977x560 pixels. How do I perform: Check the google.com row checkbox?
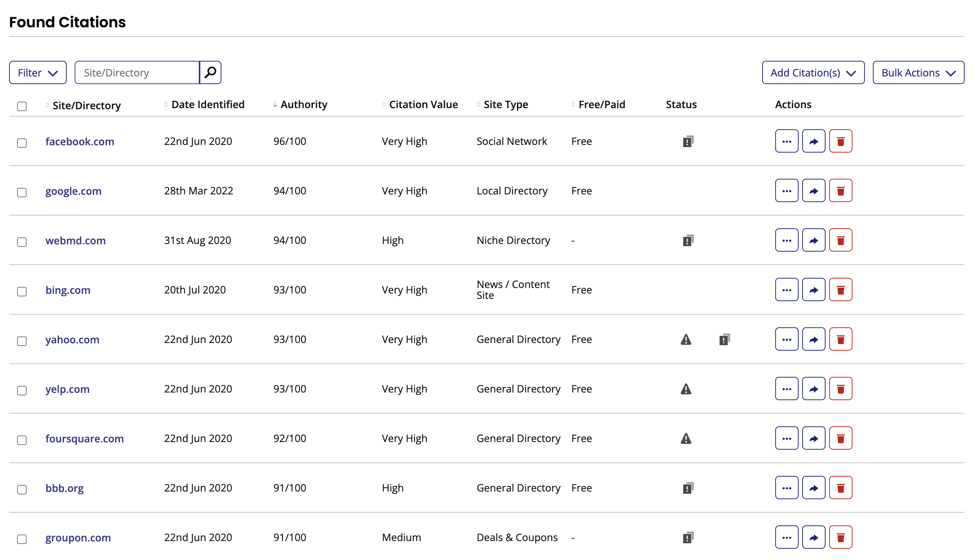point(22,193)
